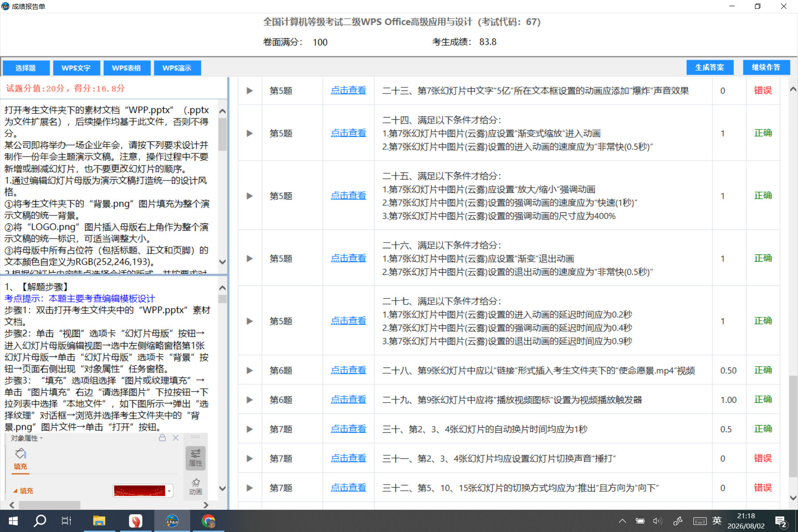Click the 错误 status for item 二十三
Screen dimensions: 798x532
pos(763,90)
